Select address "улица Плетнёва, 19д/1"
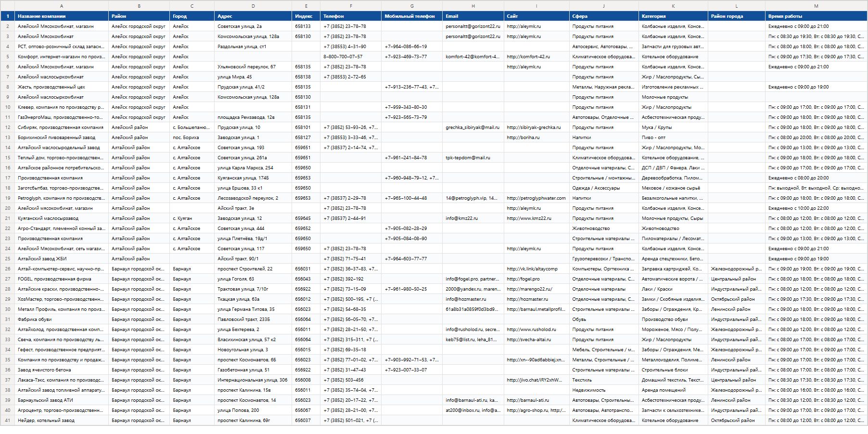Screen dimensions: 868x434 click(x=253, y=239)
